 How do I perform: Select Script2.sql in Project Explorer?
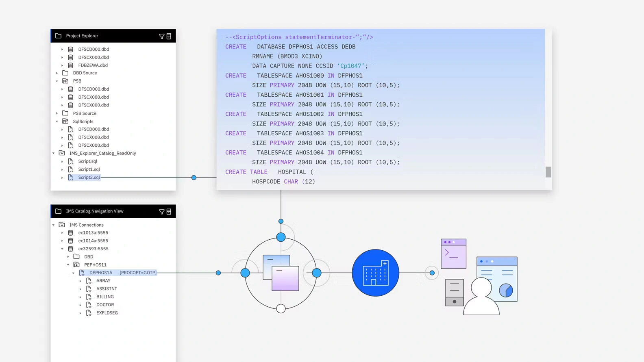(89, 178)
